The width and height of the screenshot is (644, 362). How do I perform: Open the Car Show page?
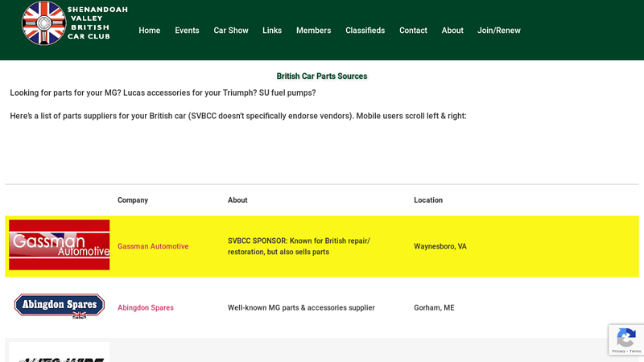231,31
